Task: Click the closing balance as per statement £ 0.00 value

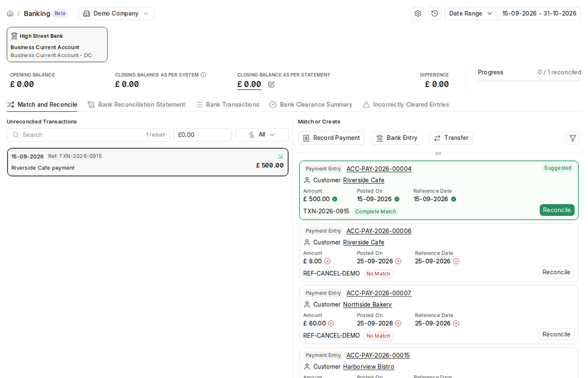Action: pyautogui.click(x=249, y=85)
